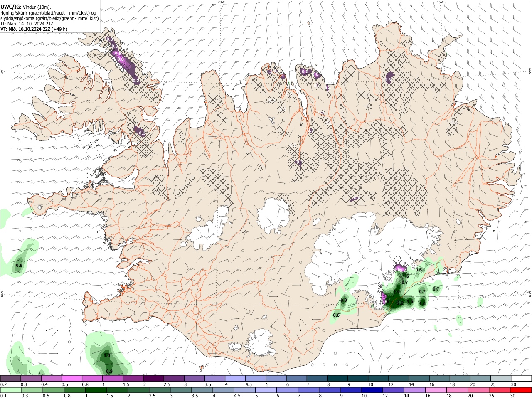
Task: Click the light pink 16–18 rain scale swatch
Action: click(436, 390)
